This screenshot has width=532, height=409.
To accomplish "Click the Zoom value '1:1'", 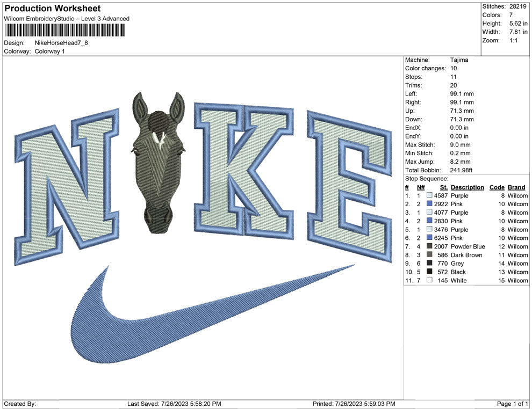I will click(x=513, y=40).
